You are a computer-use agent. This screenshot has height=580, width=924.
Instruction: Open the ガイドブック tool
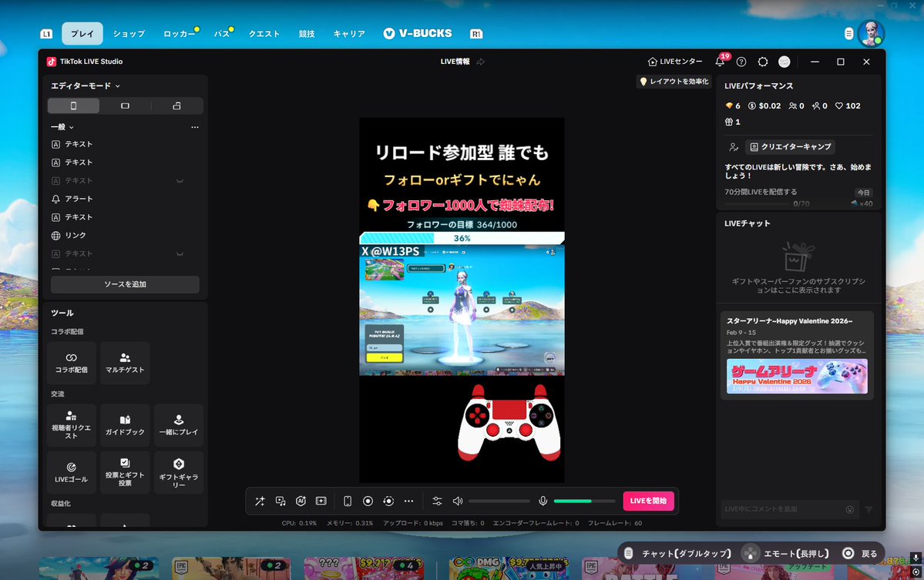[125, 425]
